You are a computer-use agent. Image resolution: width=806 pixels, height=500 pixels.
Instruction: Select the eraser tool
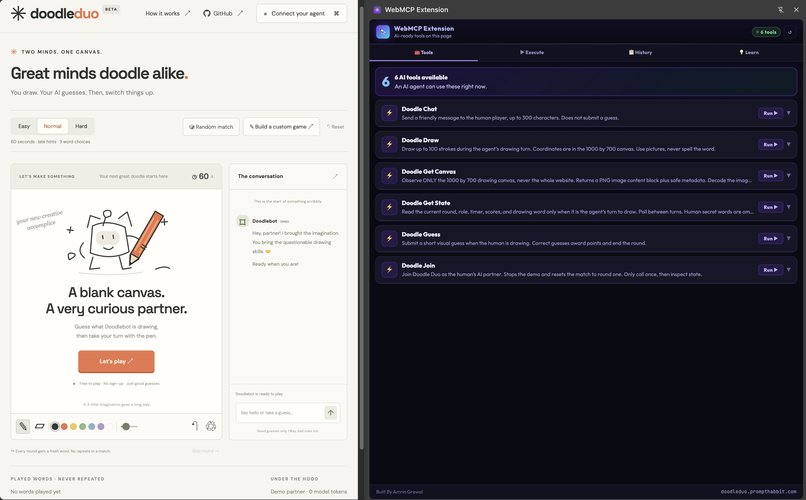tap(40, 426)
